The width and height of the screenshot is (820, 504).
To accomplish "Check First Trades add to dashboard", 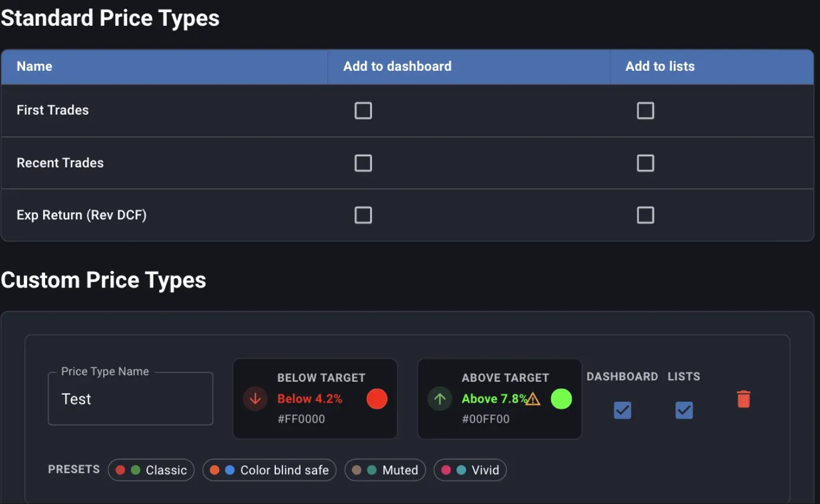I will pos(363,111).
